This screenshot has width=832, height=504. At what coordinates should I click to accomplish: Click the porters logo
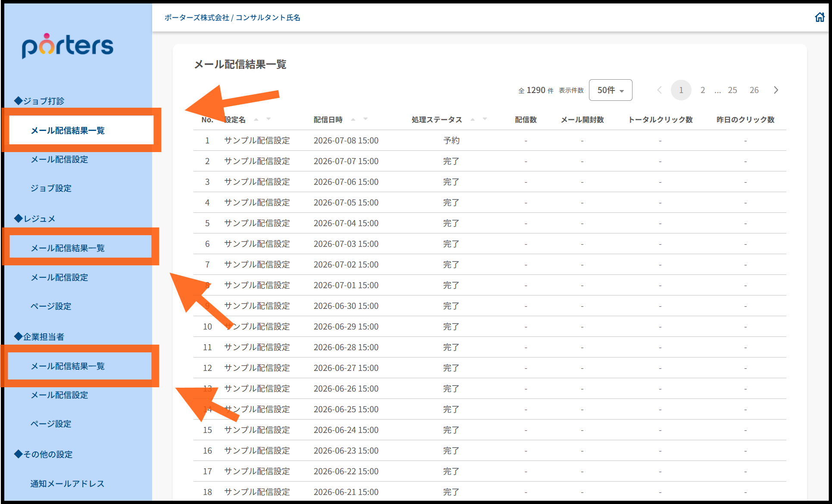pyautogui.click(x=68, y=46)
